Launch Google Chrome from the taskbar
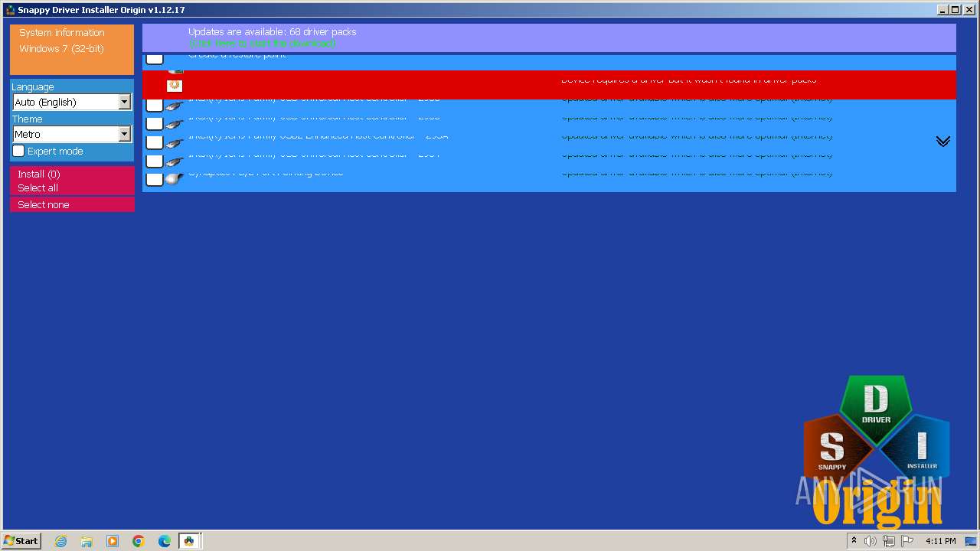 [x=139, y=541]
